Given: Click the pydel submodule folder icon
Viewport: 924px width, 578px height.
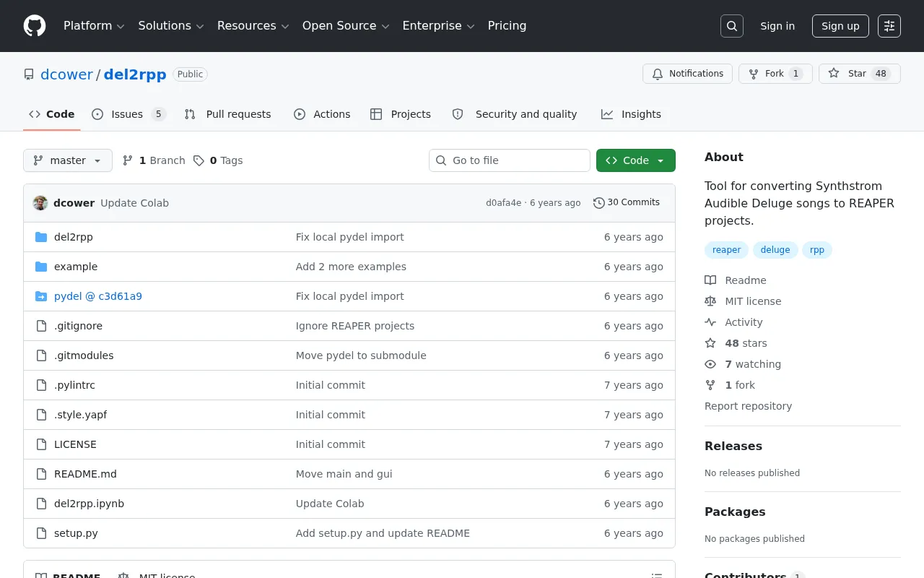Looking at the screenshot, I should (41, 296).
